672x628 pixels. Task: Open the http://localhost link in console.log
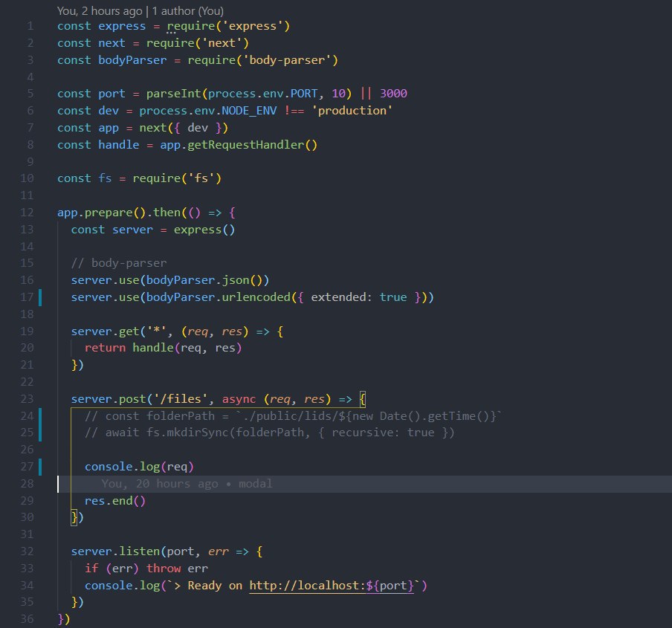tap(332, 586)
